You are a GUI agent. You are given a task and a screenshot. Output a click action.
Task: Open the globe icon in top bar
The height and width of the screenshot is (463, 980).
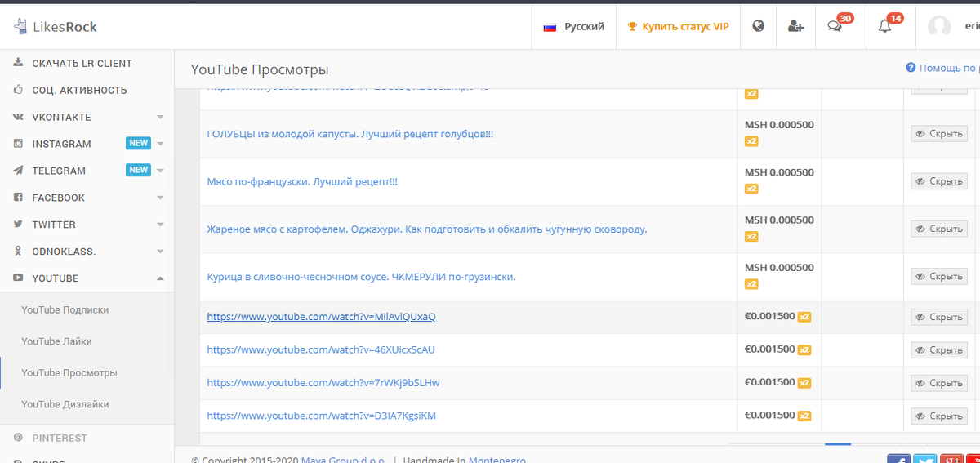pos(758,26)
